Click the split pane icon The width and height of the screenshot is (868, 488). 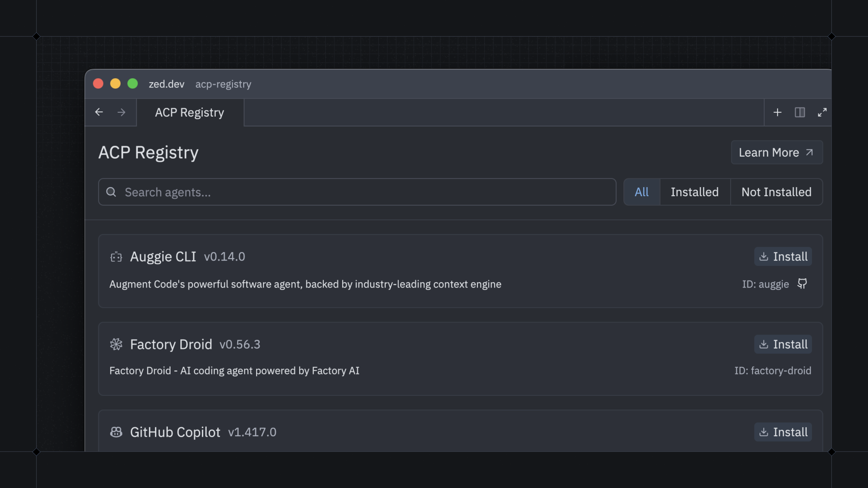pos(800,112)
